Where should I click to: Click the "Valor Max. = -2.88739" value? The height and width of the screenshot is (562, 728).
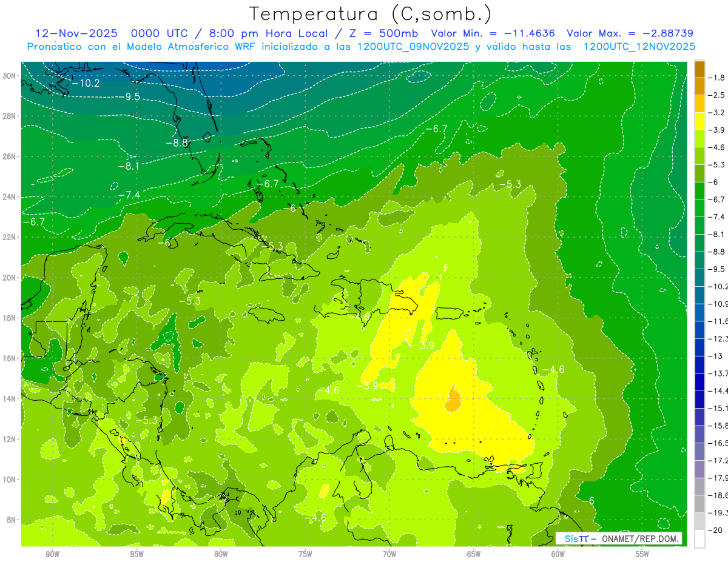tap(630, 33)
